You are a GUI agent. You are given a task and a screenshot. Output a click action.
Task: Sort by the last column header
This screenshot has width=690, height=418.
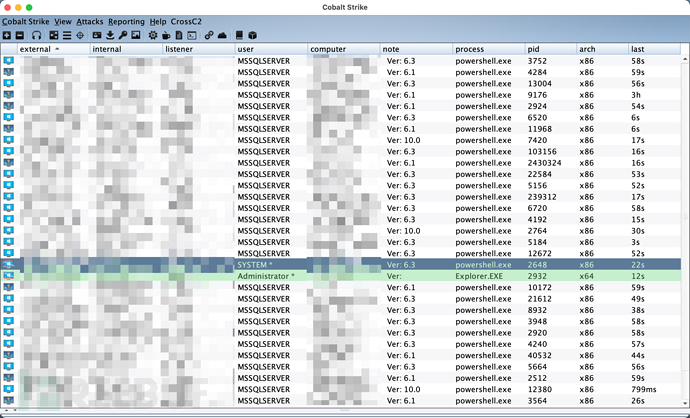(655, 49)
